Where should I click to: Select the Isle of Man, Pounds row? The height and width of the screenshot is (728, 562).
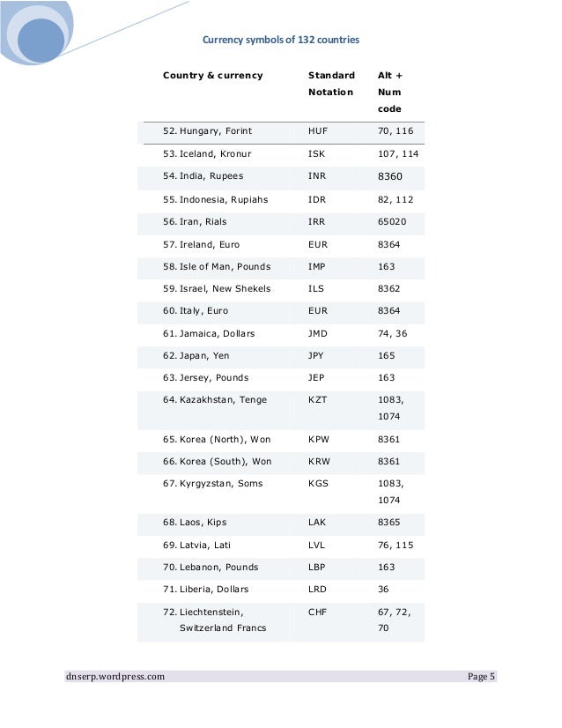click(281, 267)
